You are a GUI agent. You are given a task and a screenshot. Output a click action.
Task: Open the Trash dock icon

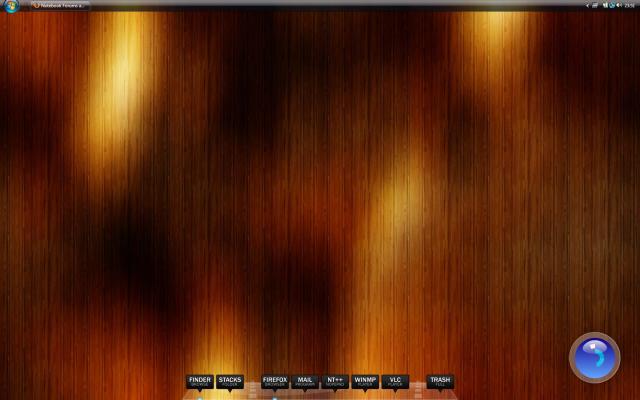pos(440,382)
